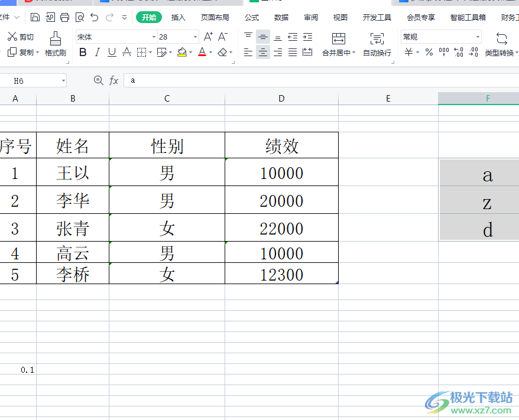Click the Save icon in quick toolbar

tap(35, 17)
